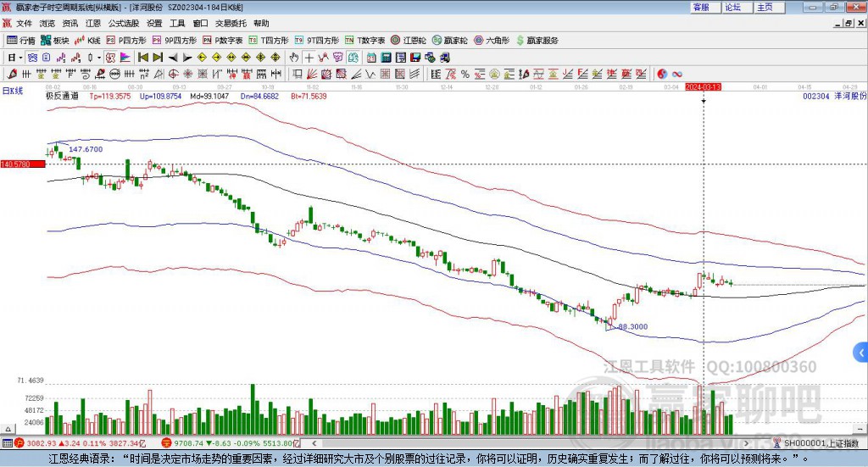Open the 江恩 menu
Screen dimensions: 868x467
click(93, 23)
